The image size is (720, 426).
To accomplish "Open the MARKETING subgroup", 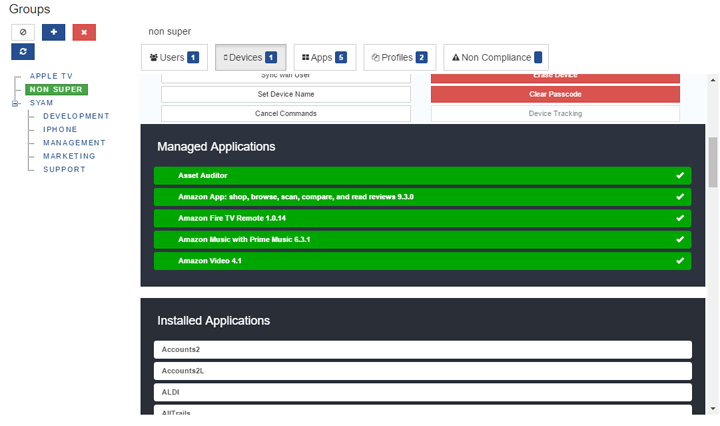I will point(69,156).
